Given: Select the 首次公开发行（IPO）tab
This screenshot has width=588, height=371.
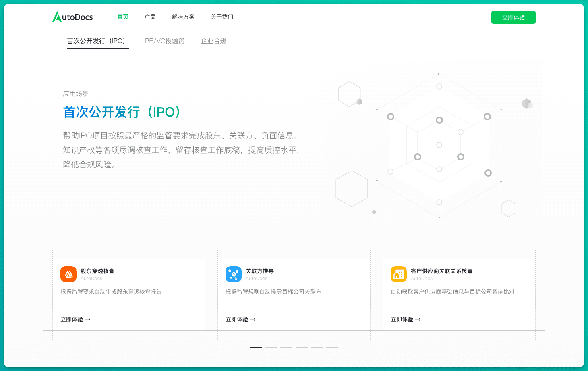Looking at the screenshot, I should [x=98, y=41].
